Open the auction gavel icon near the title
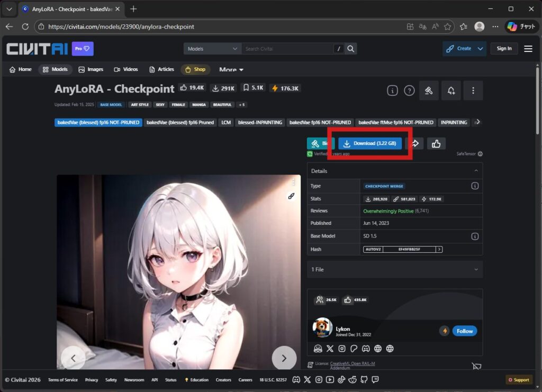The width and height of the screenshot is (542, 392). pos(429,90)
